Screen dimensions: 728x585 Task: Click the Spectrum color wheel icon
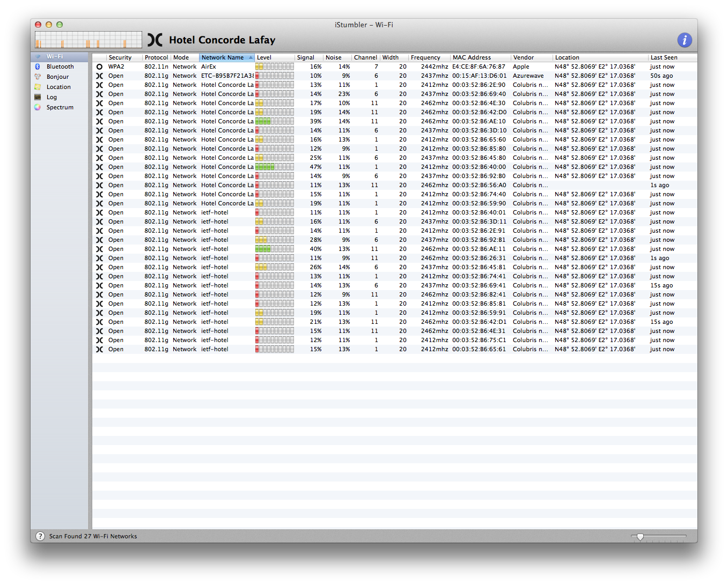coord(38,107)
